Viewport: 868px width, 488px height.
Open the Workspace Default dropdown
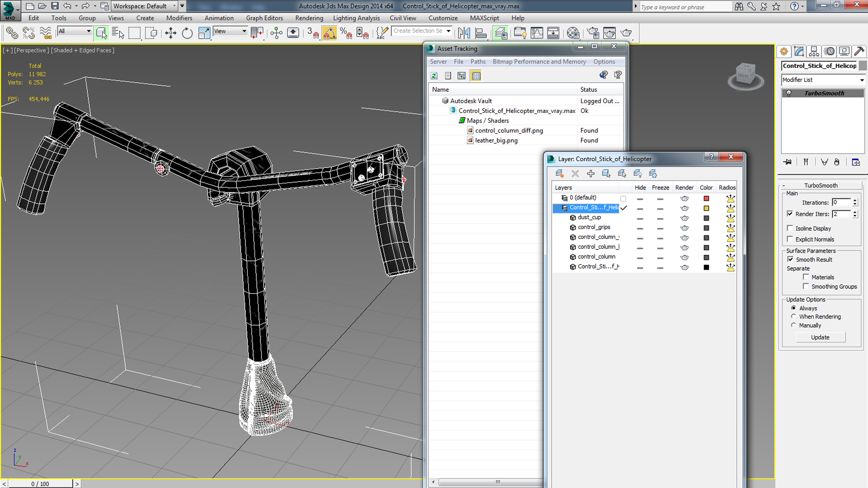144,6
